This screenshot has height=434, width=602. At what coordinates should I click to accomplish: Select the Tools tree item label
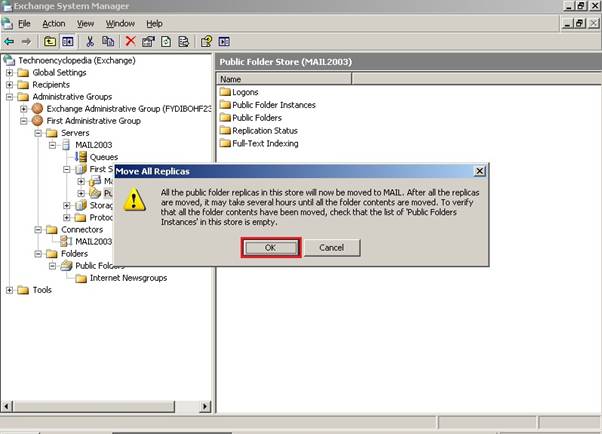point(42,290)
